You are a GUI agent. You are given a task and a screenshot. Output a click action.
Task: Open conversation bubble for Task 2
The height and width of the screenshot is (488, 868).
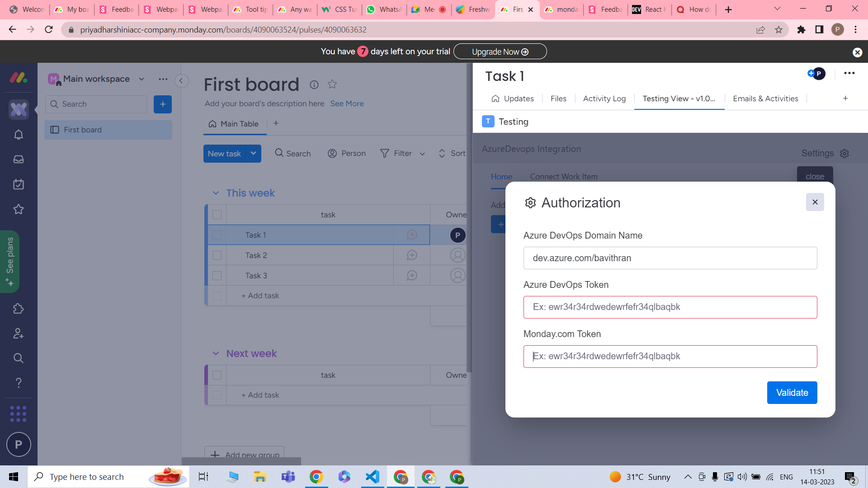click(412, 255)
